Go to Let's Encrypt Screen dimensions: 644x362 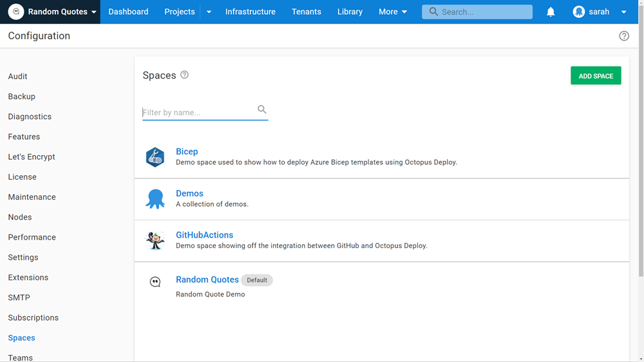click(x=31, y=157)
